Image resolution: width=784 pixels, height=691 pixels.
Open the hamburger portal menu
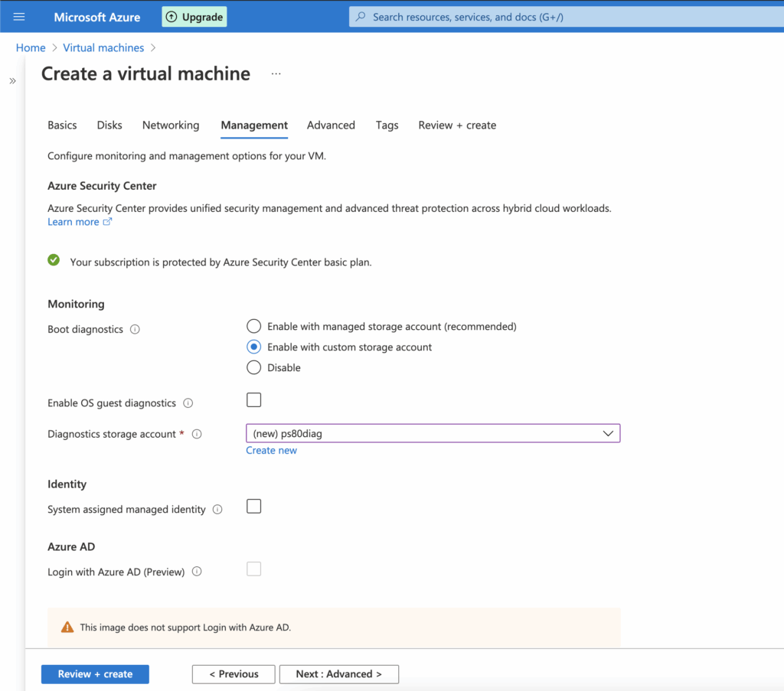tap(19, 17)
